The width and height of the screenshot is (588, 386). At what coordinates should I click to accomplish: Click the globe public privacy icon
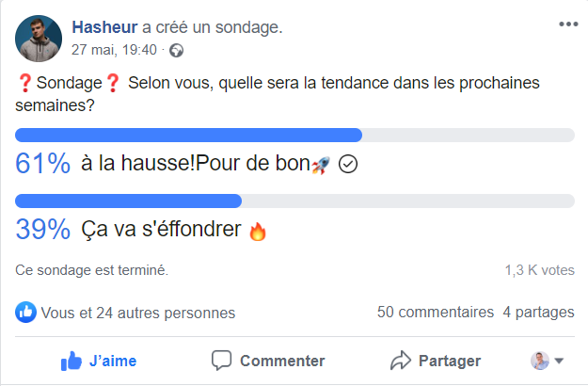[x=176, y=50]
